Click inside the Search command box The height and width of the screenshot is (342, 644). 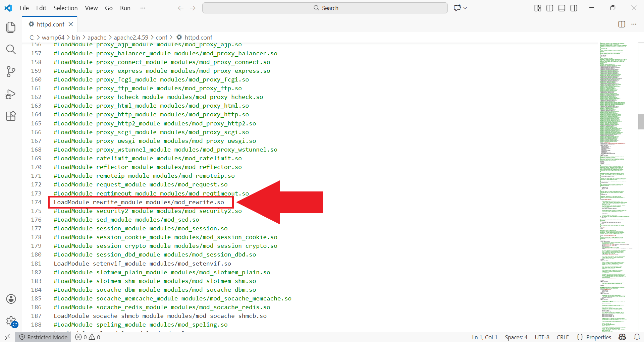point(325,8)
